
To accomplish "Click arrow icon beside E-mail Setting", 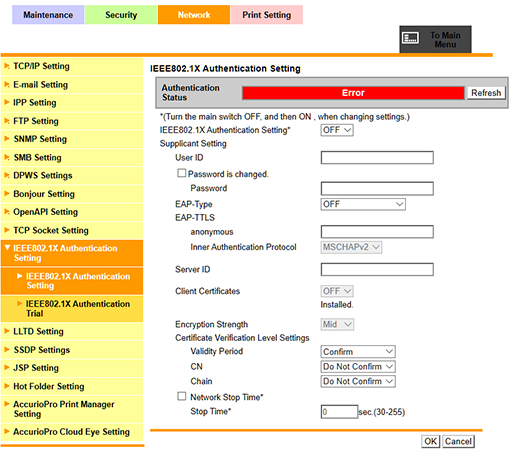I will click(x=7, y=84).
